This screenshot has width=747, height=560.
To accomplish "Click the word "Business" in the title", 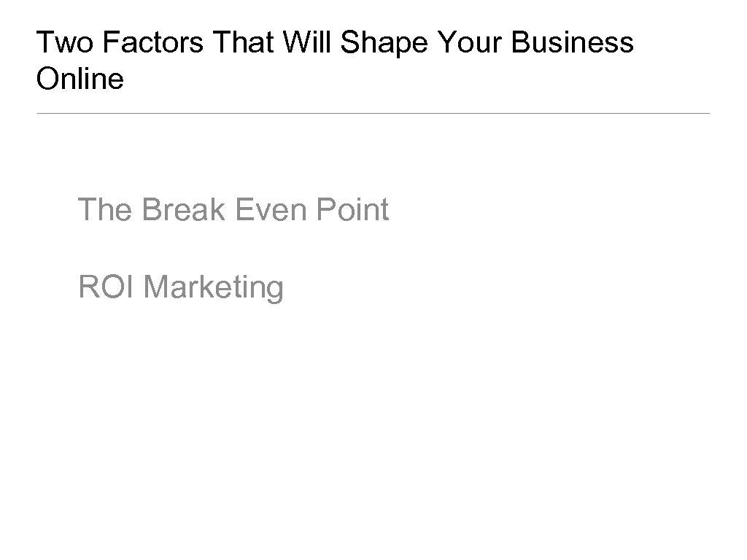I will [x=573, y=43].
